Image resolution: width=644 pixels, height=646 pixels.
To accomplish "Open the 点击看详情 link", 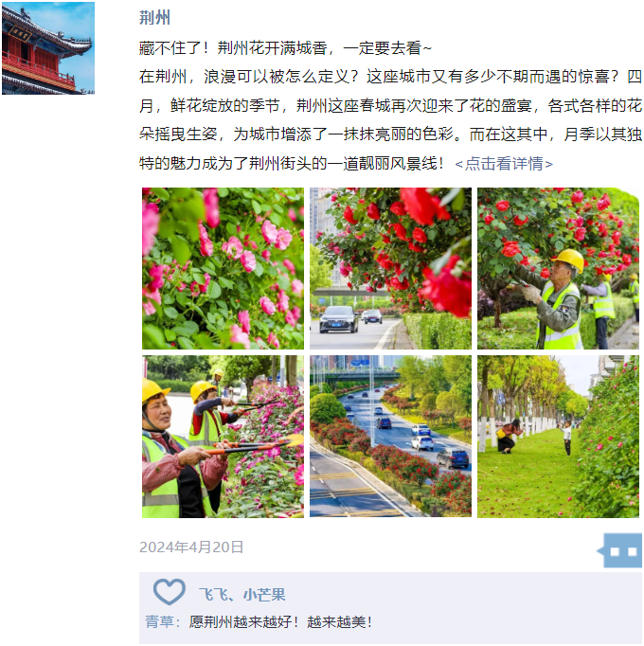I will coord(504,164).
